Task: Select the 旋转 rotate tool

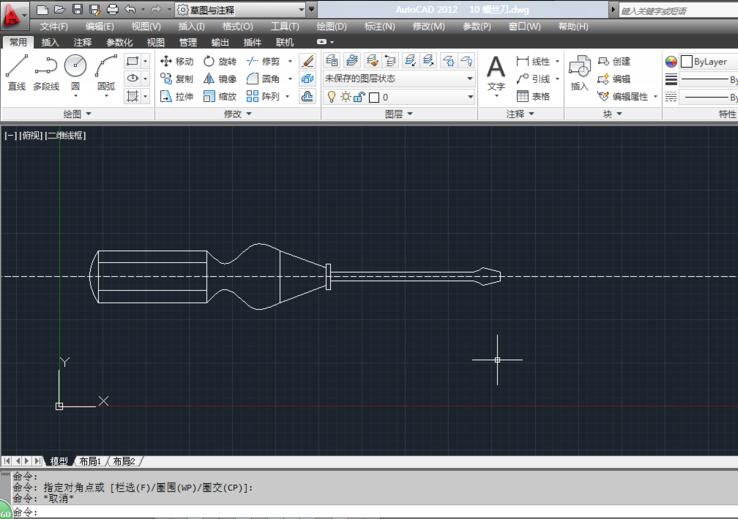Action: [219, 61]
